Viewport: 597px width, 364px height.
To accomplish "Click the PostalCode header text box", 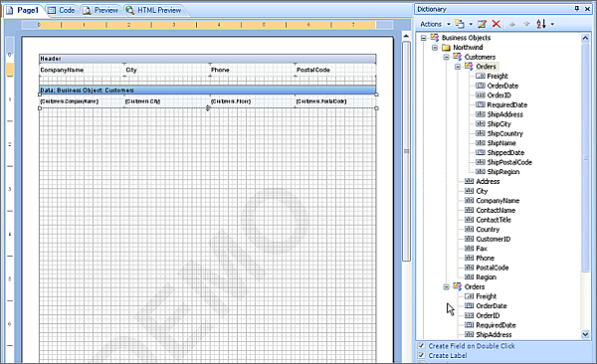I will point(336,70).
